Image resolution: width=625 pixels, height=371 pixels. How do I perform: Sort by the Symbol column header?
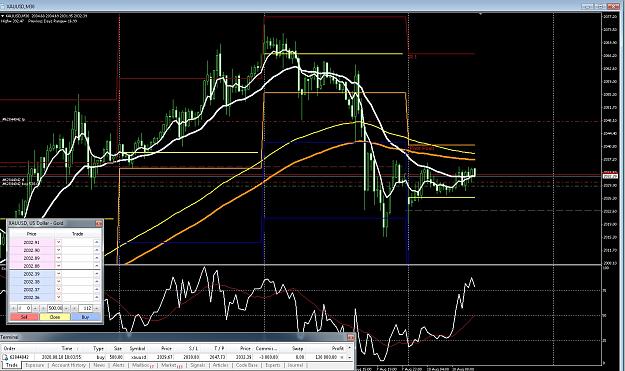point(137,349)
